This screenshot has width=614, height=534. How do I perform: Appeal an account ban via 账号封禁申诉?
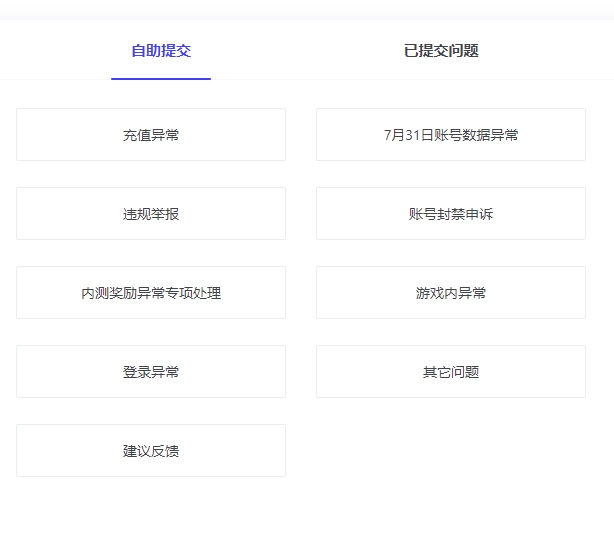451,214
